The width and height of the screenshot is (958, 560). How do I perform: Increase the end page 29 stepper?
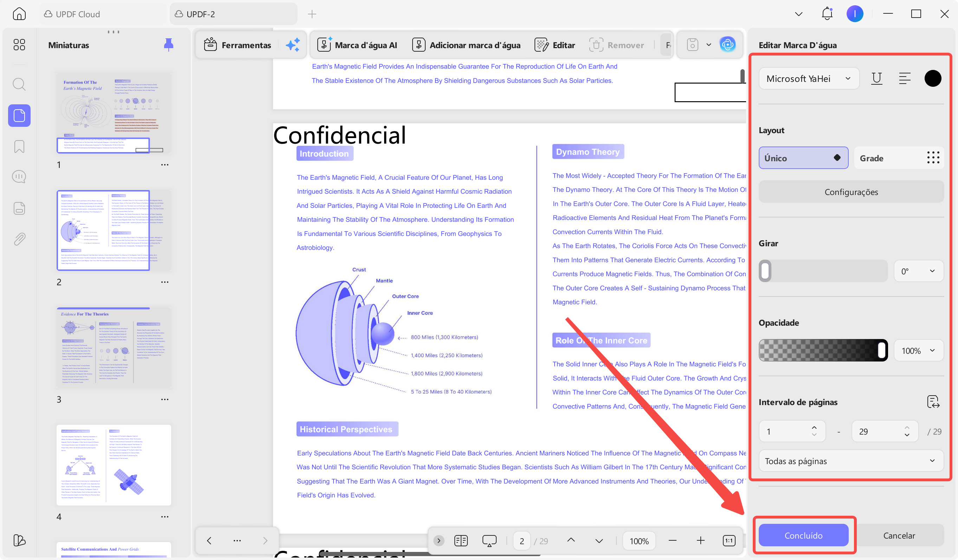[907, 428]
